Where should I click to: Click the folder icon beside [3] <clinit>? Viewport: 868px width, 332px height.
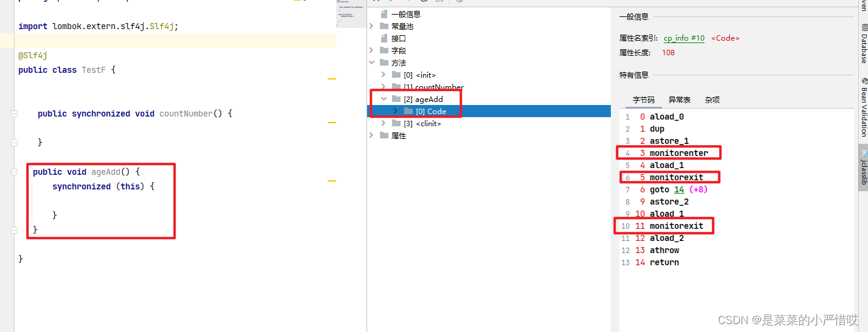click(396, 123)
